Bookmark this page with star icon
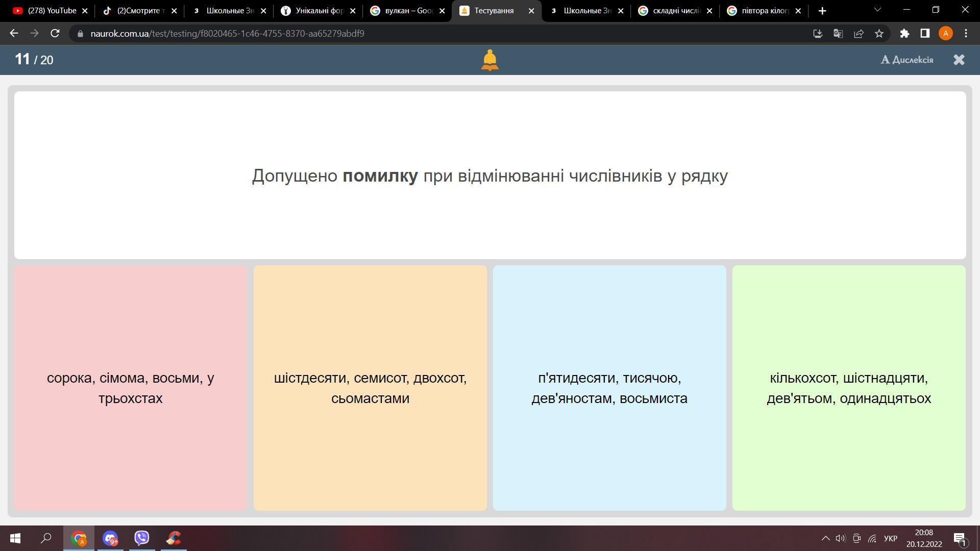Viewport: 980px width, 551px height. point(879,34)
